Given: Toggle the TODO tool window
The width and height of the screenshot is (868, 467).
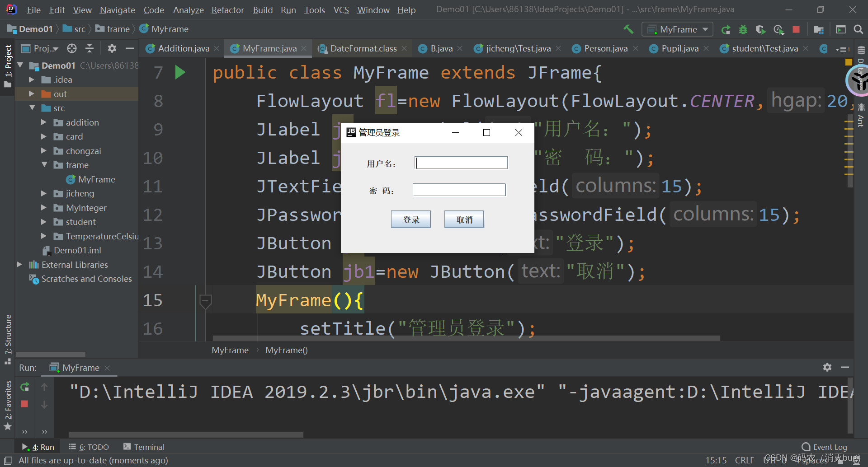Looking at the screenshot, I should pyautogui.click(x=94, y=447).
